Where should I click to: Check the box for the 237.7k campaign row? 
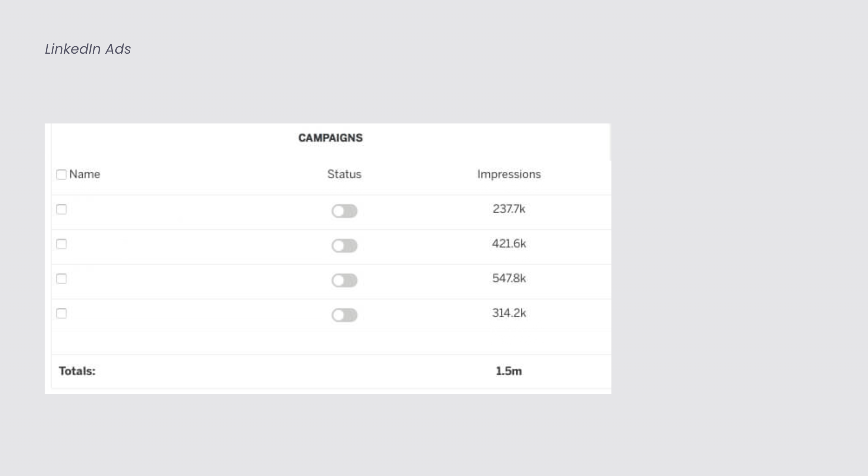(x=61, y=209)
